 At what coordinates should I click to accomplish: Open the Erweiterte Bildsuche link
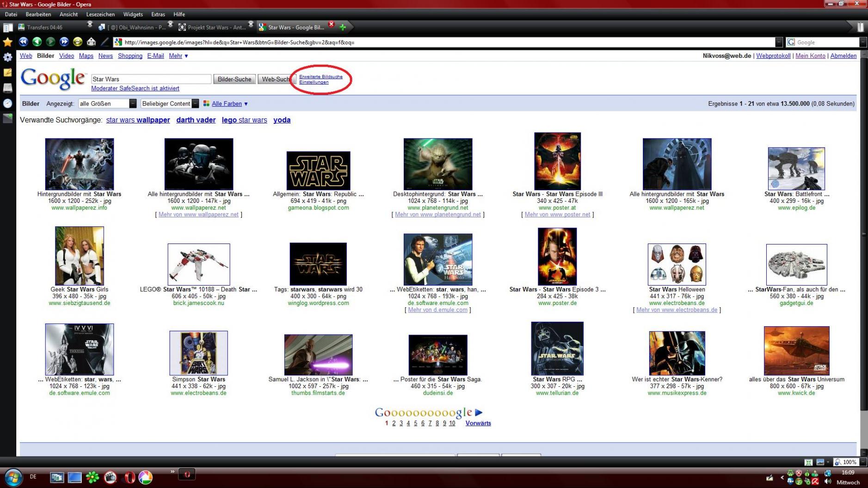coord(320,77)
